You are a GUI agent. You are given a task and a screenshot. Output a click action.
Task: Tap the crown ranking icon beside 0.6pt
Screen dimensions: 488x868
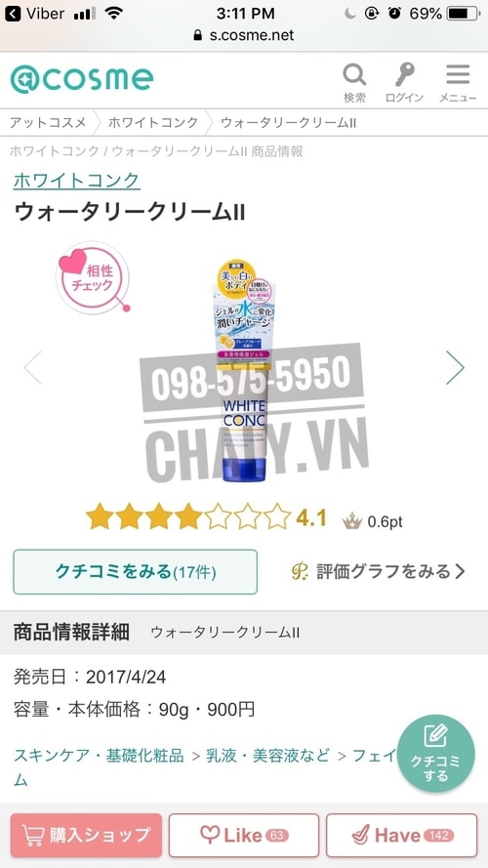(x=352, y=521)
